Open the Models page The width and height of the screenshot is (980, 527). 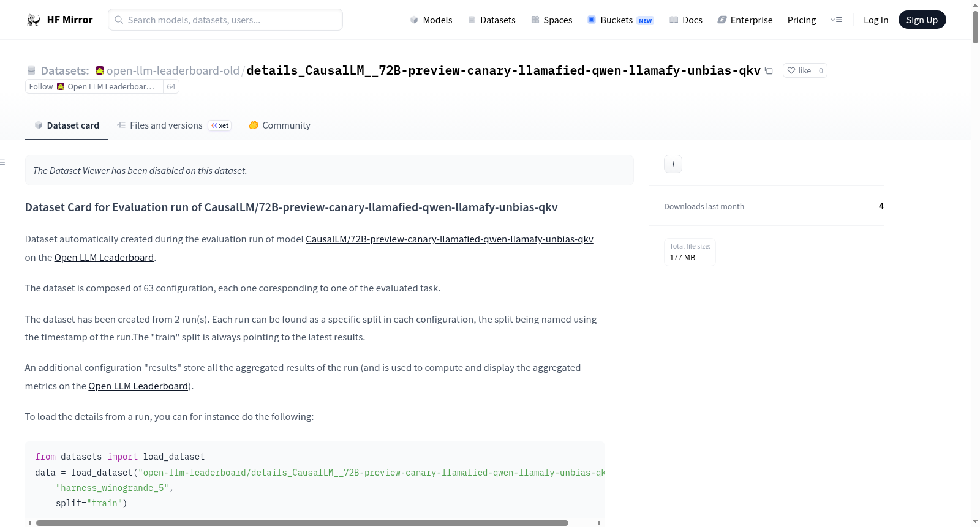tap(431, 20)
